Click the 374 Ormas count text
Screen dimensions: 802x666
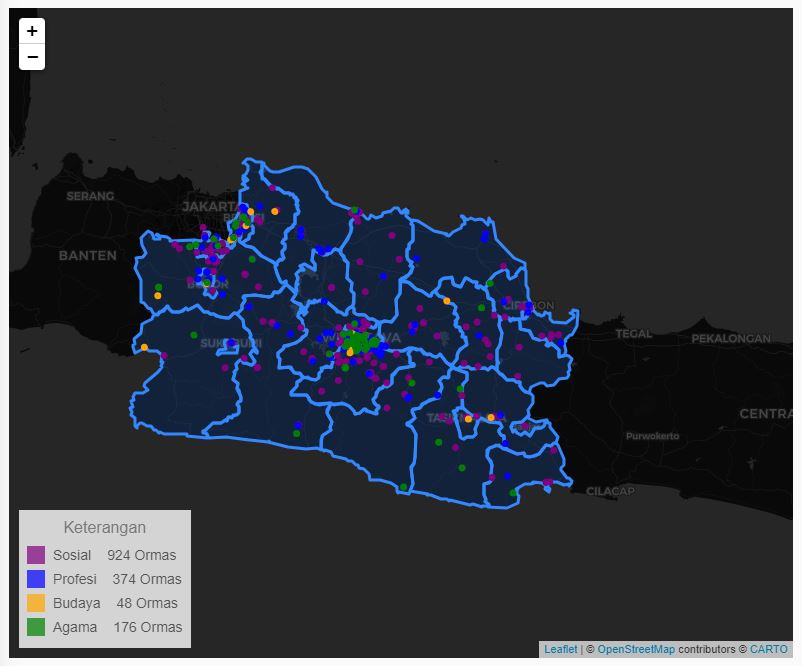pos(146,579)
